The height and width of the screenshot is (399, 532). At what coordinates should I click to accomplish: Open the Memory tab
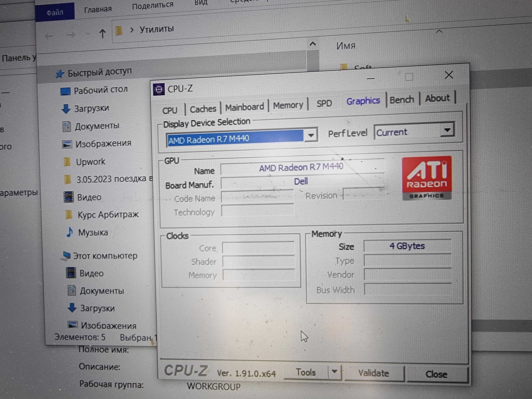pyautogui.click(x=288, y=105)
